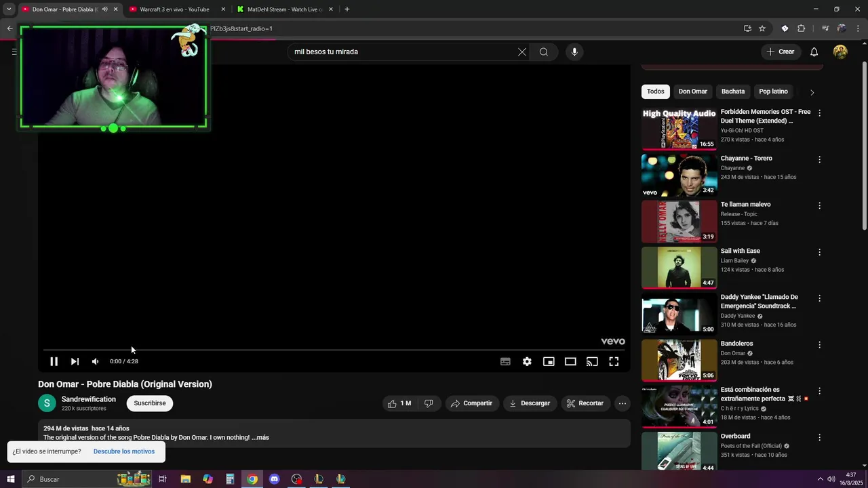Open Task View in taskbar
868x488 pixels.
click(x=163, y=479)
